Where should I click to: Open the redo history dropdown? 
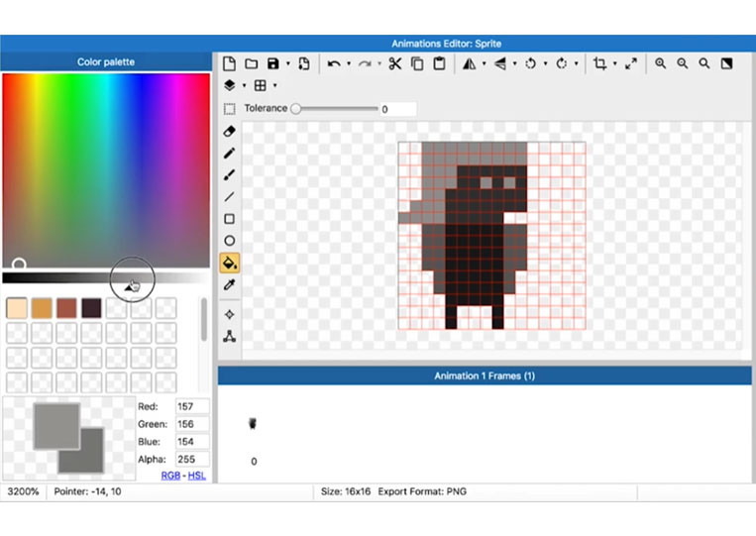coord(379,63)
